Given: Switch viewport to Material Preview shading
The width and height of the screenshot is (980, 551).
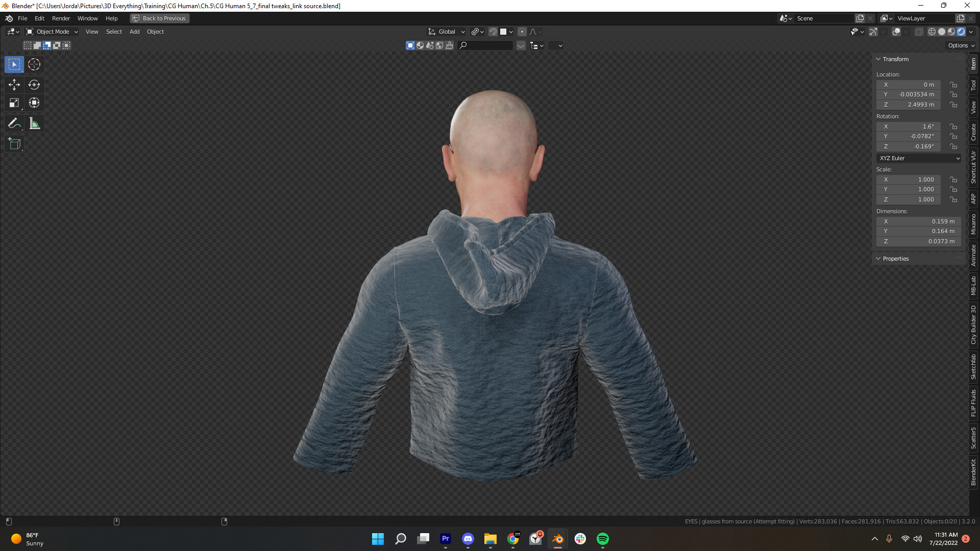Looking at the screenshot, I should 952,32.
